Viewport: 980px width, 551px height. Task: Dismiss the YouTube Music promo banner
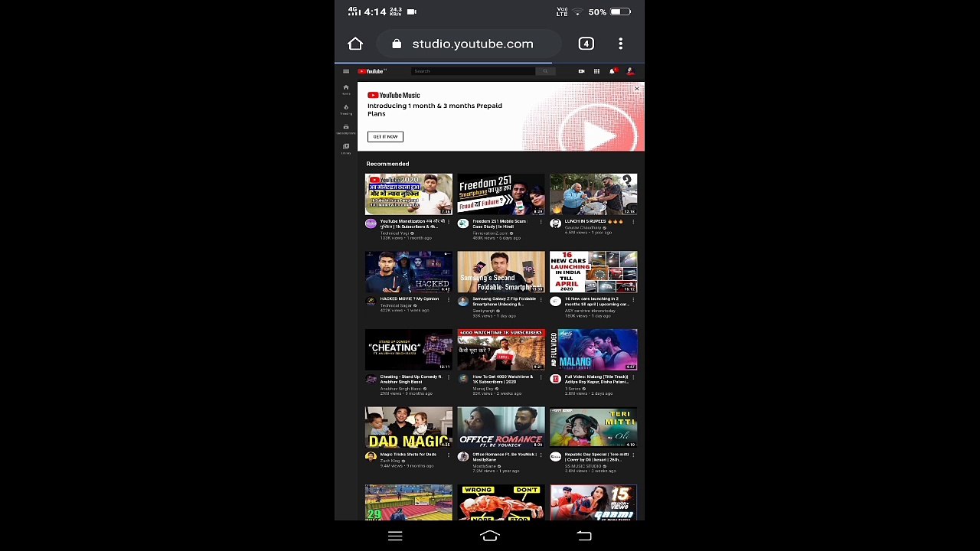[x=636, y=89]
